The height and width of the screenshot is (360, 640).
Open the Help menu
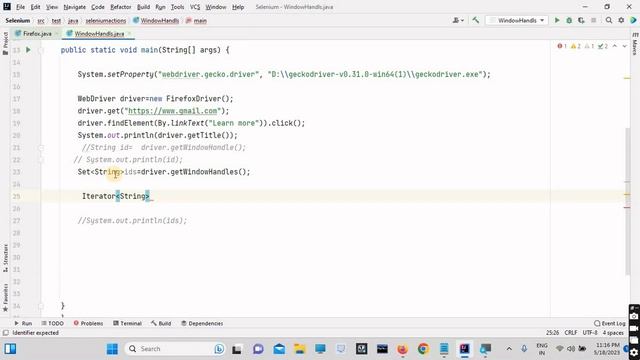click(238, 7)
